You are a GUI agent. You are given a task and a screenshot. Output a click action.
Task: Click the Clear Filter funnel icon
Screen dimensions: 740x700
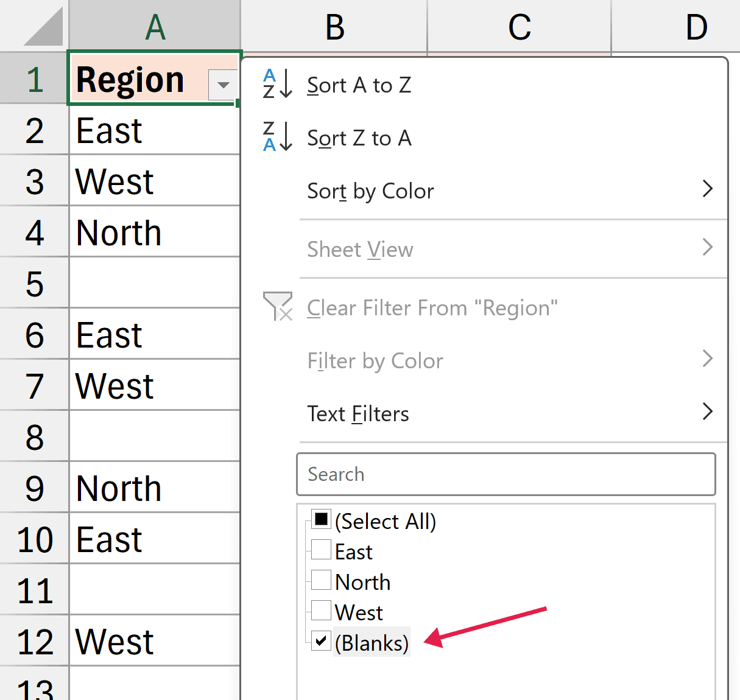click(278, 306)
